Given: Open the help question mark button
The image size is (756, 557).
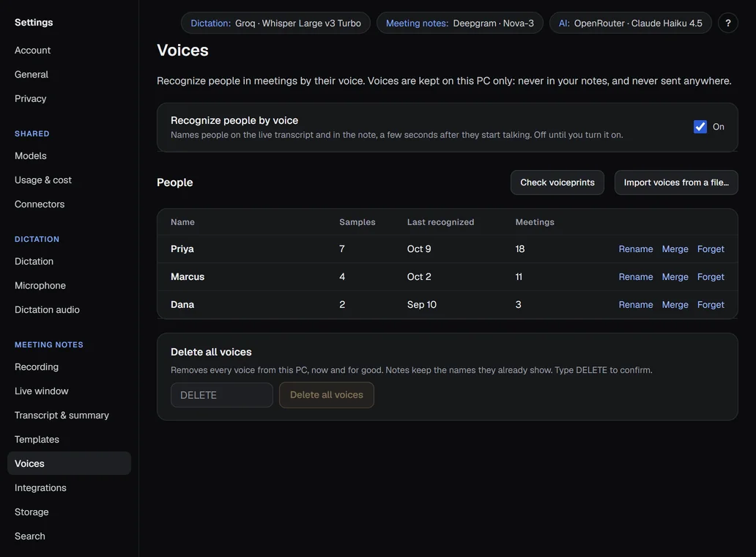Looking at the screenshot, I should pos(727,23).
